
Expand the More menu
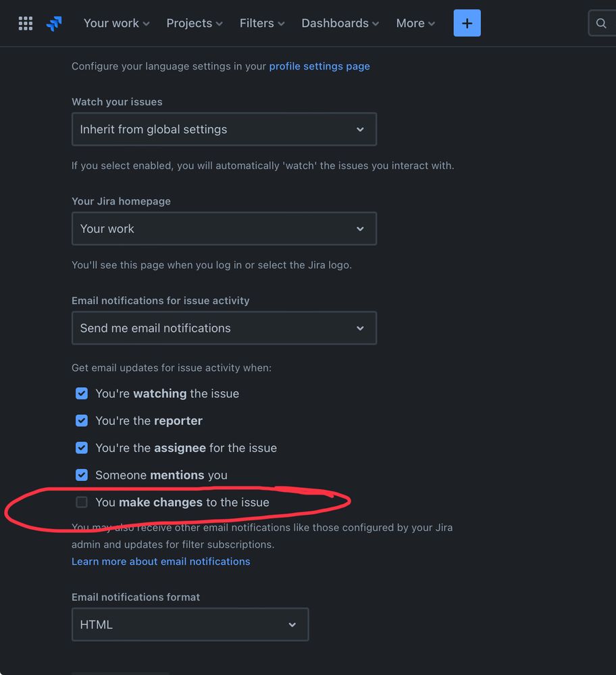(415, 23)
